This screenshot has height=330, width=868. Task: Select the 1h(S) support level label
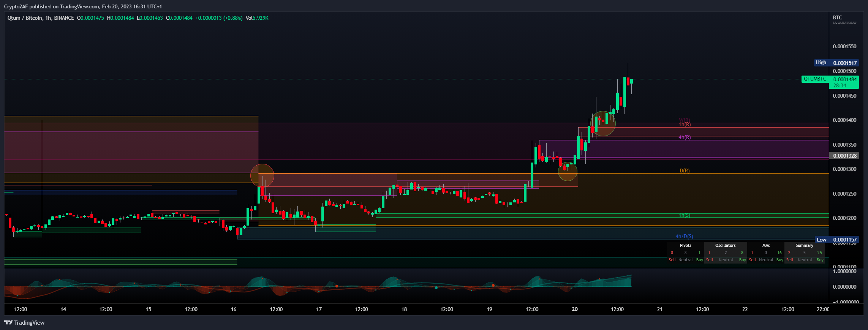click(685, 215)
